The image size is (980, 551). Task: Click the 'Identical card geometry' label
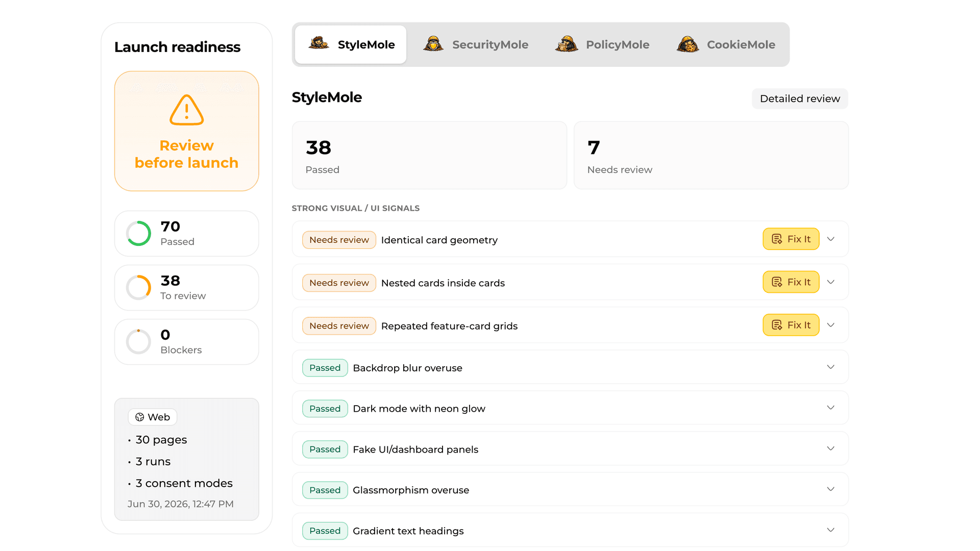click(439, 240)
